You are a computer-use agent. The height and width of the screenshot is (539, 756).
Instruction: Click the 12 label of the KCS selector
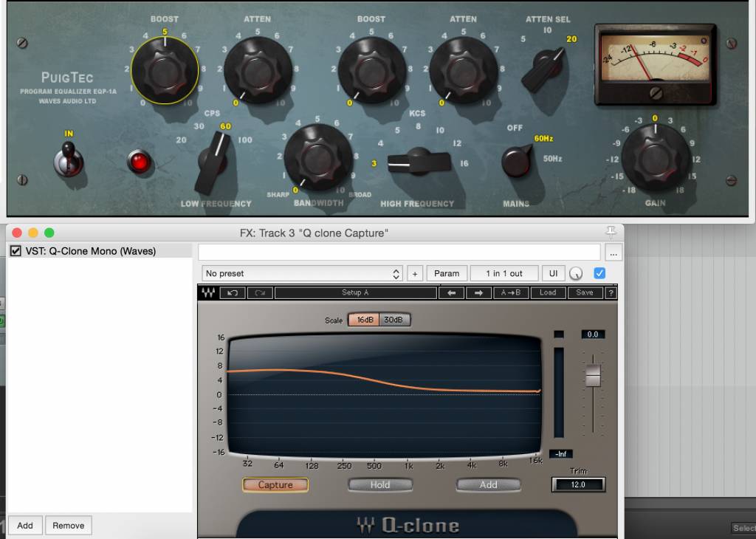[x=456, y=143]
